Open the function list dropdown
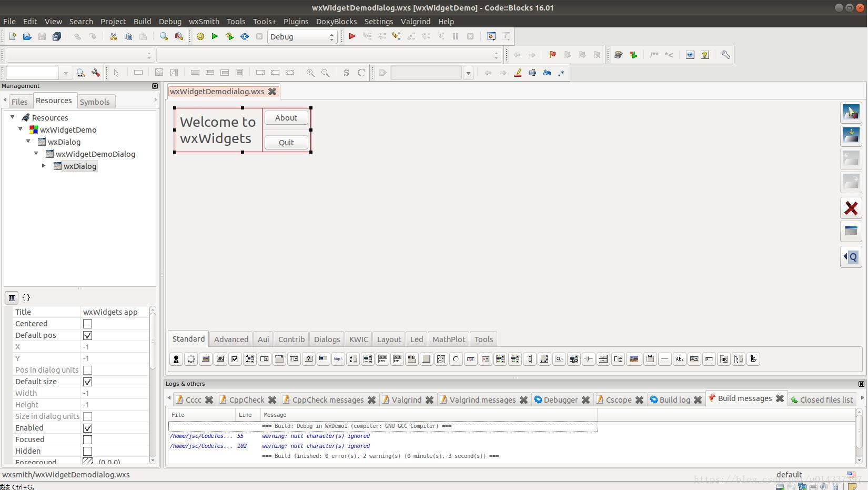 (329, 55)
